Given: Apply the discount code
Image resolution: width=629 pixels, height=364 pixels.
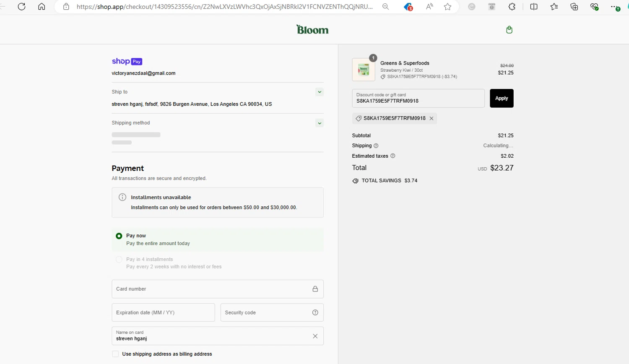Looking at the screenshot, I should [x=502, y=98].
